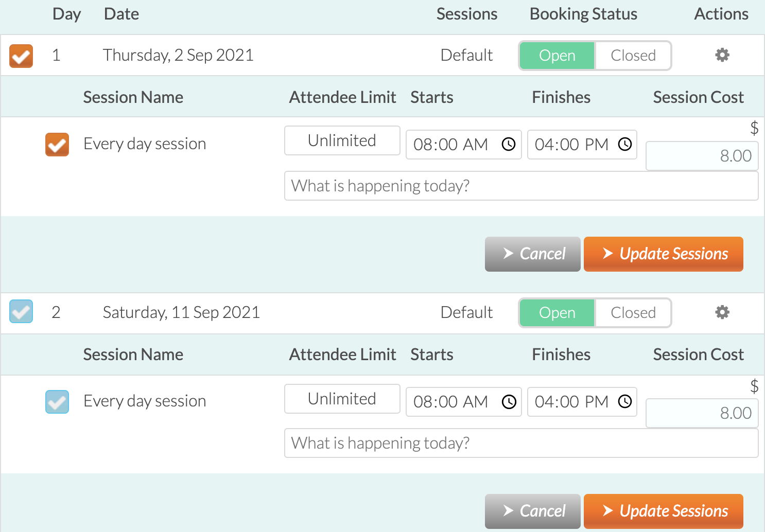
Task: Click the Day 1 finish time clock icon
Action: click(x=625, y=145)
